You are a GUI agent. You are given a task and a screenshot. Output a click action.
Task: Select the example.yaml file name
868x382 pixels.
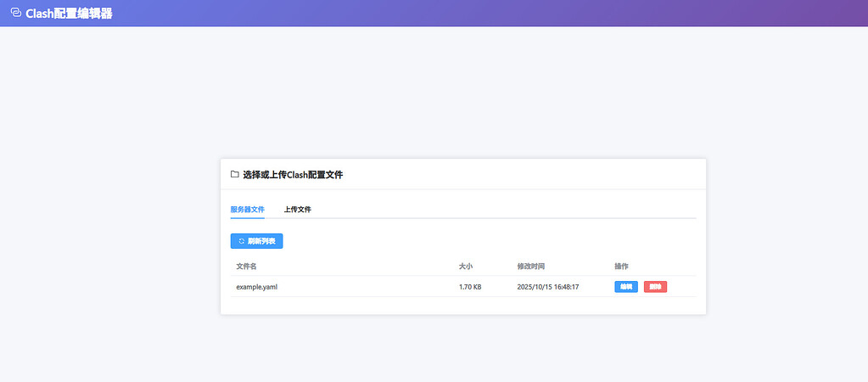tap(257, 287)
